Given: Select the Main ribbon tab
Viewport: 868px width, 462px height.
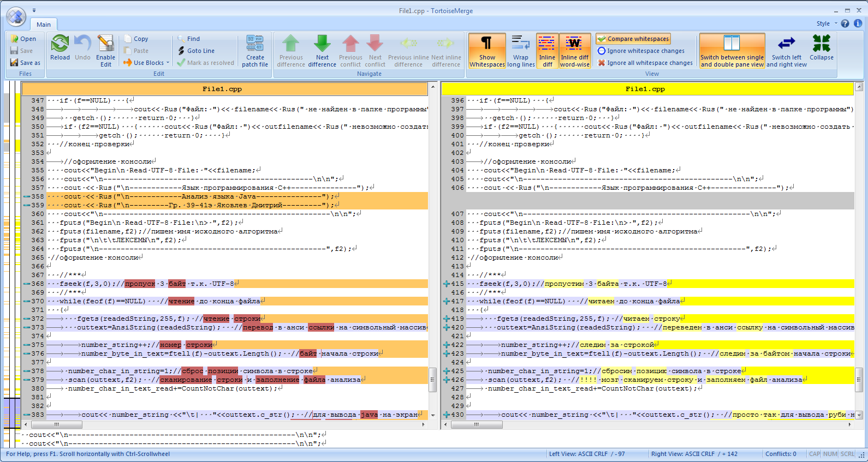Looking at the screenshot, I should click(44, 25).
